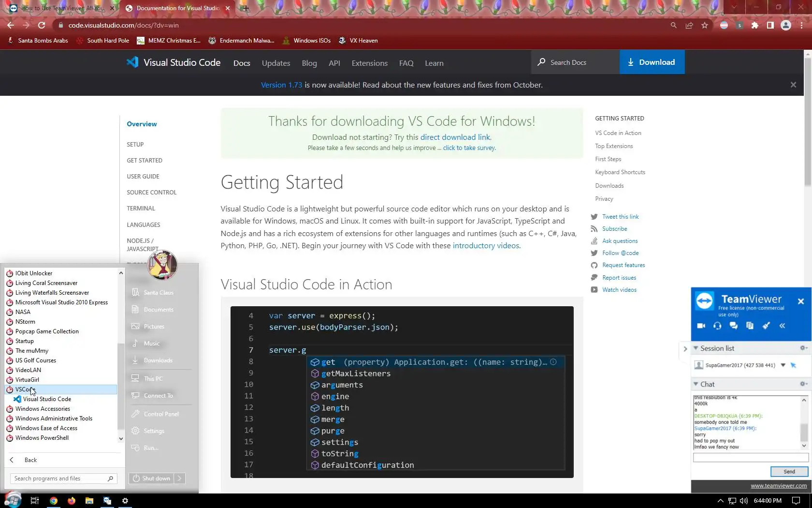Select USER GUIDE in the docs sidebar

143,177
